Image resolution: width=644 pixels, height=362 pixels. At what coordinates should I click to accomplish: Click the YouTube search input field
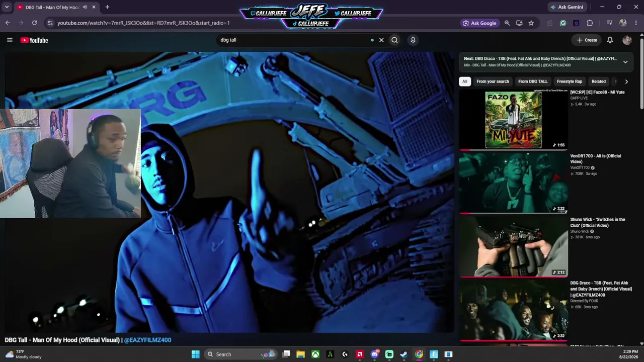293,40
